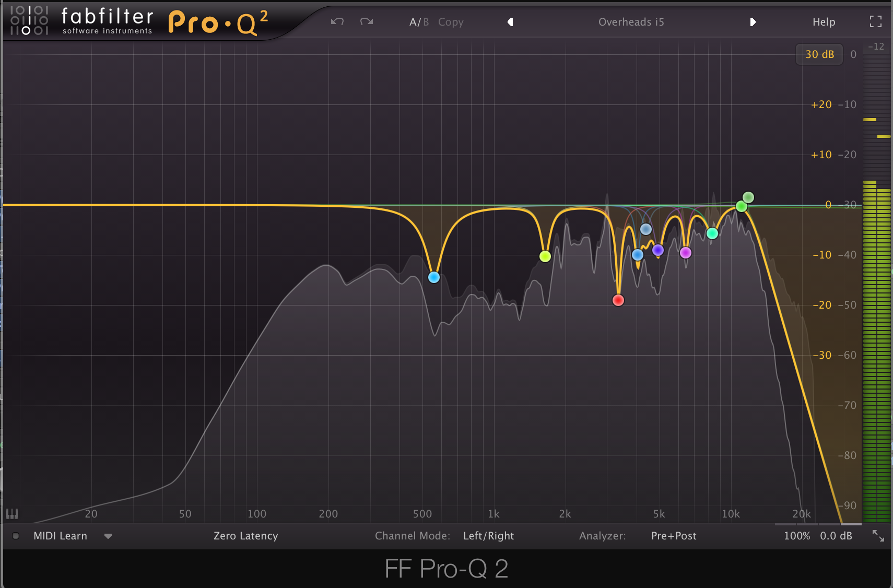Expand the MIDI Learn dropdown arrow

coord(108,536)
